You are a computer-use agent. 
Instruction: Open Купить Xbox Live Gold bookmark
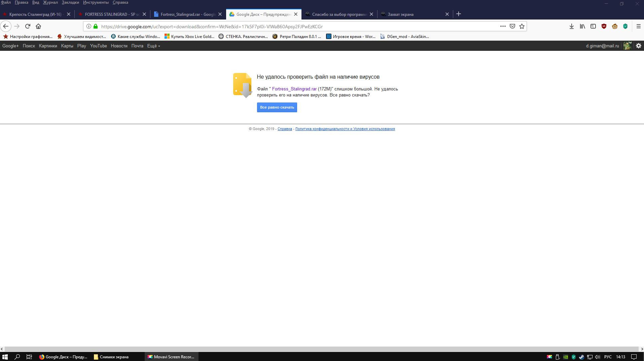[x=189, y=36]
